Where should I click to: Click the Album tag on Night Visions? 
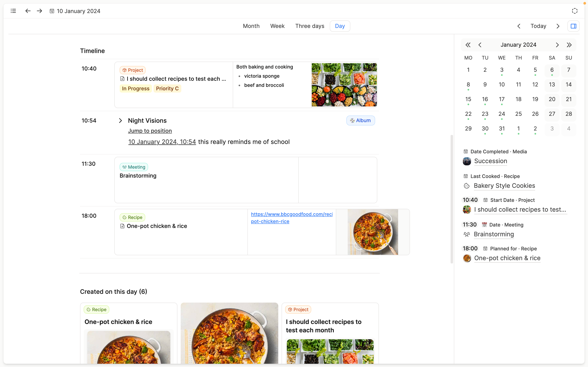(x=361, y=121)
